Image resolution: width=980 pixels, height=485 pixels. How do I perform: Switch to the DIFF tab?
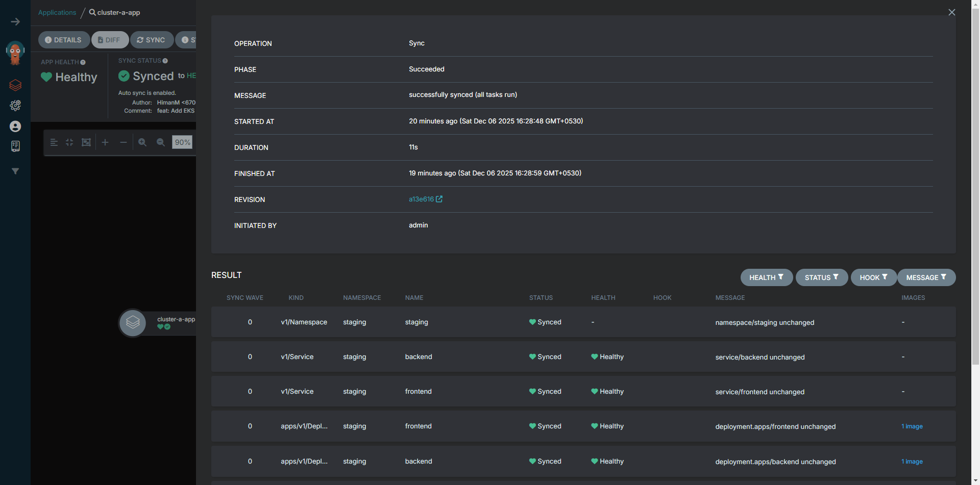click(x=110, y=40)
